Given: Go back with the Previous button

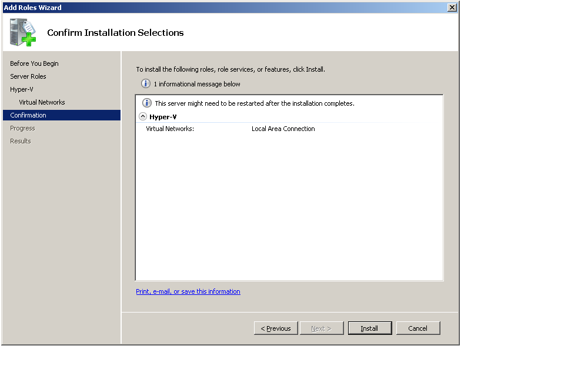Looking at the screenshot, I should pyautogui.click(x=276, y=328).
